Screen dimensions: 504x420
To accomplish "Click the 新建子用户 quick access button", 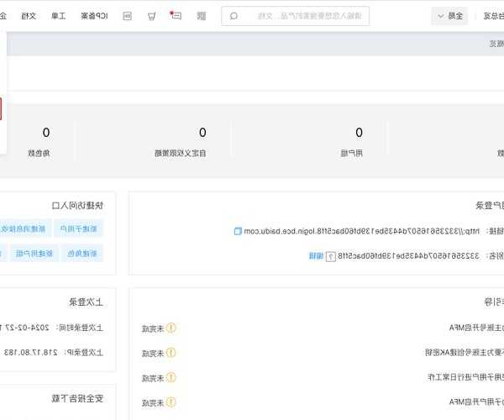I will point(78,228).
